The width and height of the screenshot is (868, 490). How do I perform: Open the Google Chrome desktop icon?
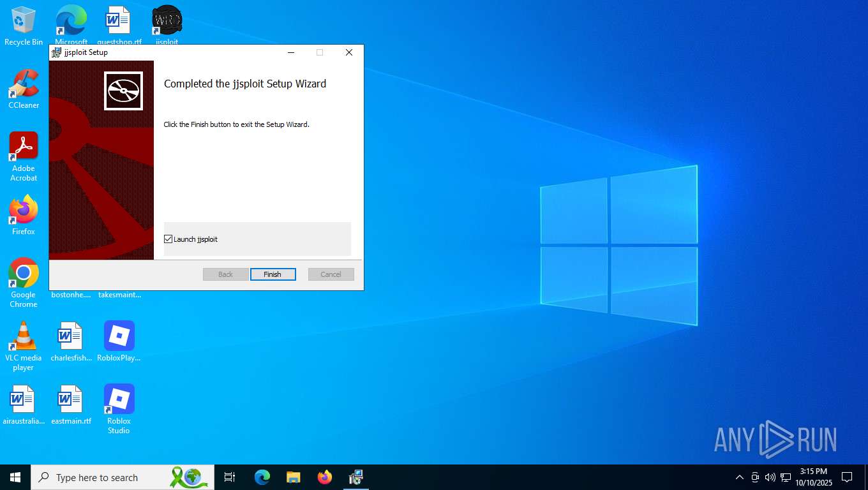tap(24, 283)
